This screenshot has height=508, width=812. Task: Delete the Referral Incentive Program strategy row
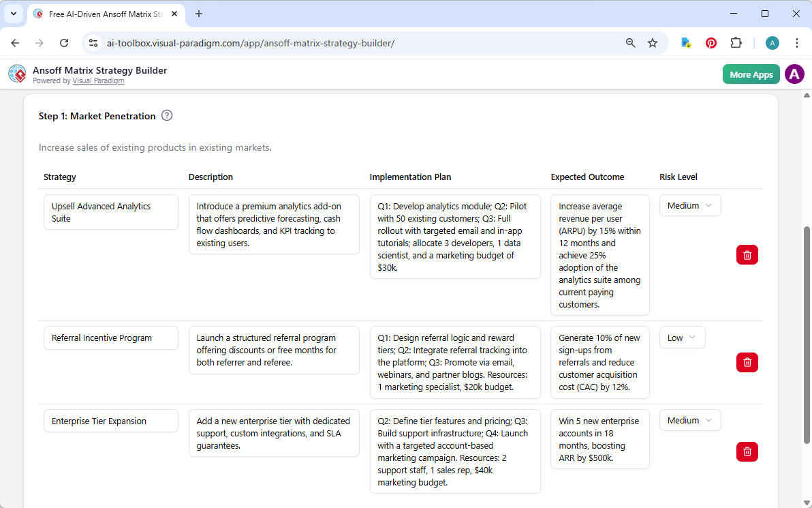pyautogui.click(x=747, y=362)
